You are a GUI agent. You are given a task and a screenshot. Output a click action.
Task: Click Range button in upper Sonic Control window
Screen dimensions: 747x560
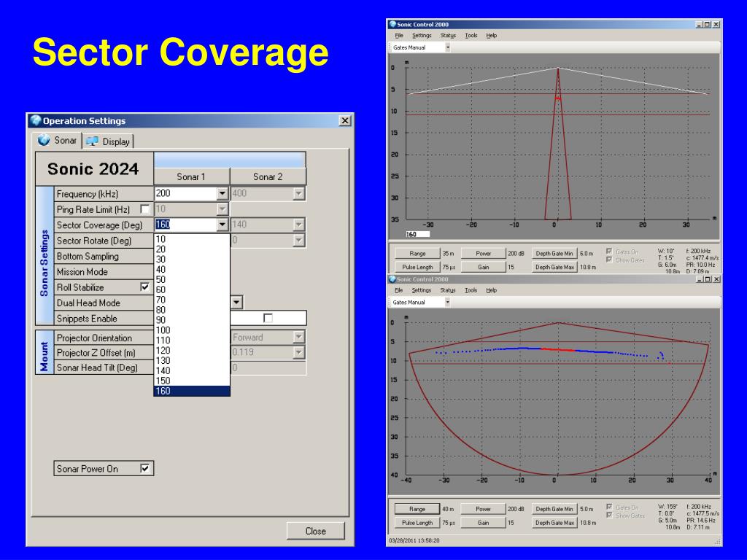tap(417, 253)
